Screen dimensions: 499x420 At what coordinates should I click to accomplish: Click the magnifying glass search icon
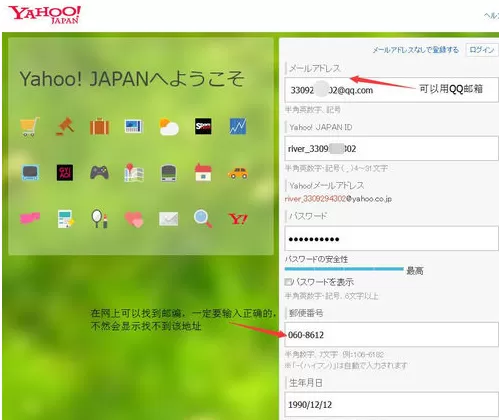(x=203, y=219)
